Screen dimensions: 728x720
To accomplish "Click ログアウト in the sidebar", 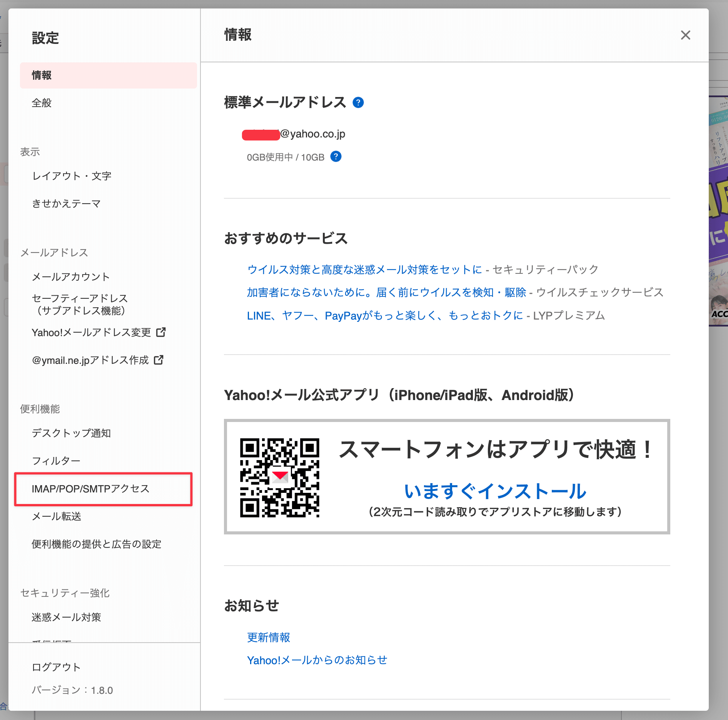I will click(56, 667).
